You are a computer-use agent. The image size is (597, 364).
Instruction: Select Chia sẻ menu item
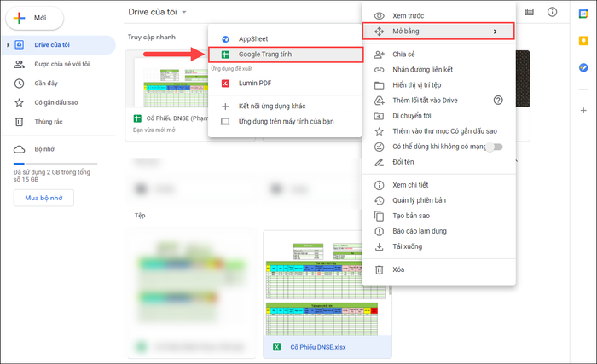click(438, 55)
